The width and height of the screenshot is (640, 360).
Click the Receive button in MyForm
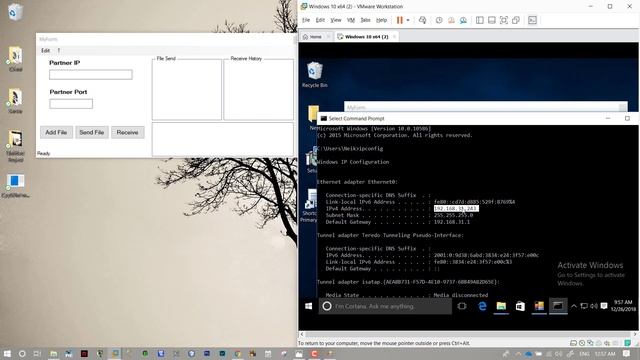(128, 132)
